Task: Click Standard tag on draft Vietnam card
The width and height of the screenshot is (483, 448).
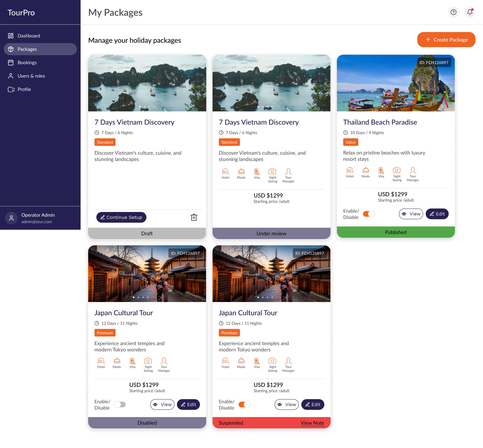Action: 105,142
